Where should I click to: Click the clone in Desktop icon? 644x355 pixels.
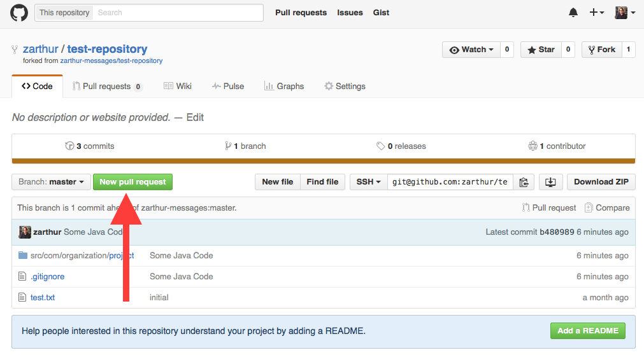click(x=550, y=182)
